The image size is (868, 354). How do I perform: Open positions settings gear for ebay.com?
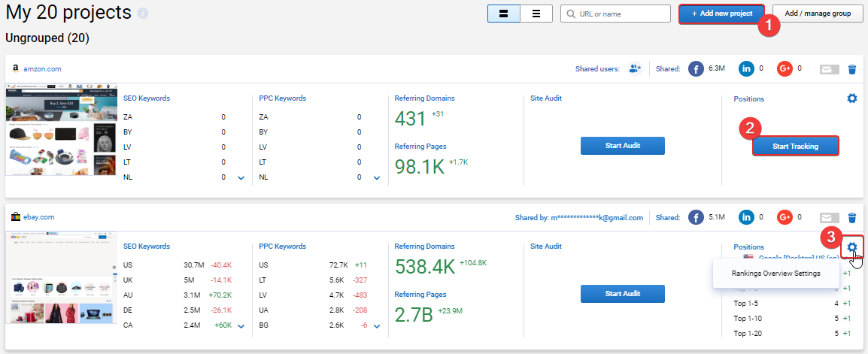852,247
